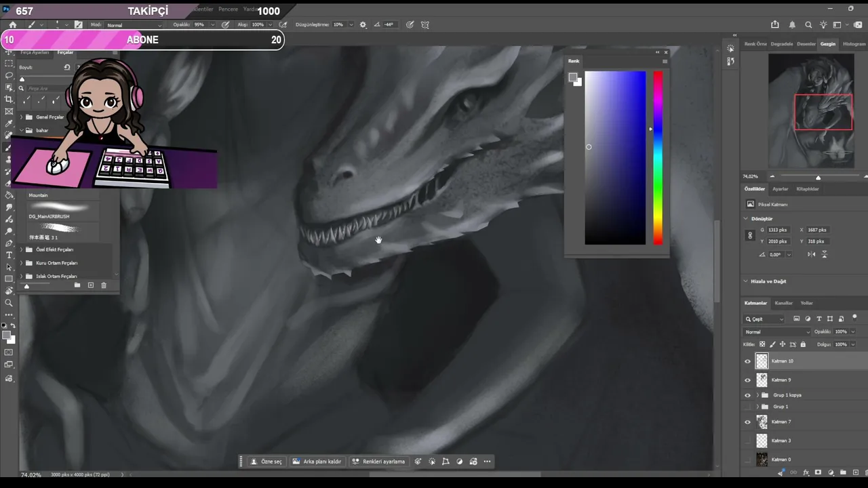Open brush smoothing options gear
Viewport: 868px width, 488px height.
(x=363, y=24)
